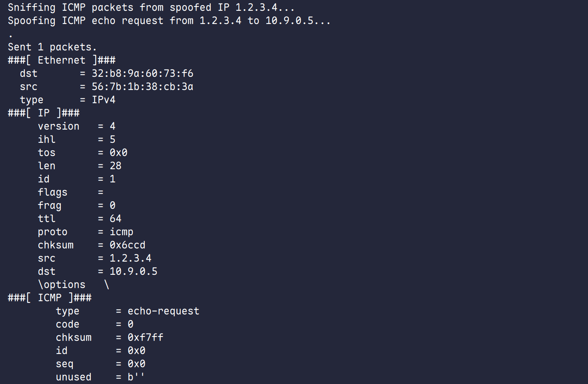
Task: Click the IP version label
Action: tap(58, 126)
